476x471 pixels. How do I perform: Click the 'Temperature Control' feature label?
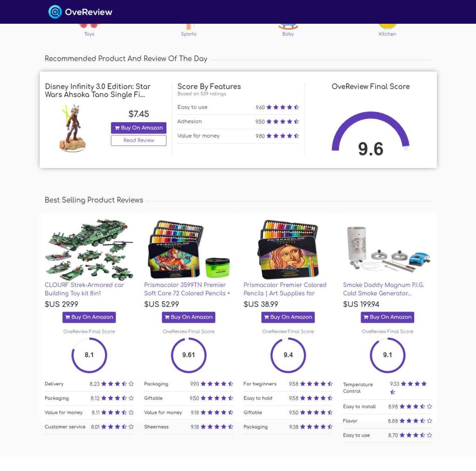click(357, 388)
